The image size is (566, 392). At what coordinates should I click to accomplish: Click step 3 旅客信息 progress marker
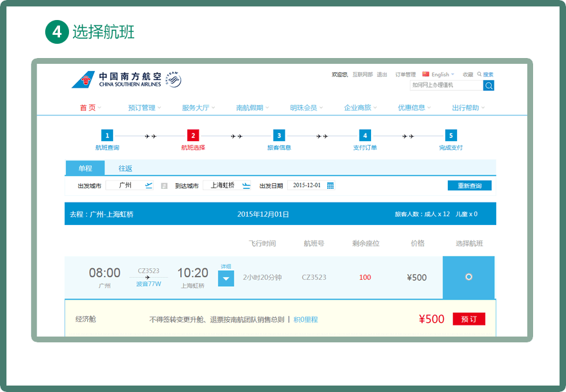click(x=279, y=135)
